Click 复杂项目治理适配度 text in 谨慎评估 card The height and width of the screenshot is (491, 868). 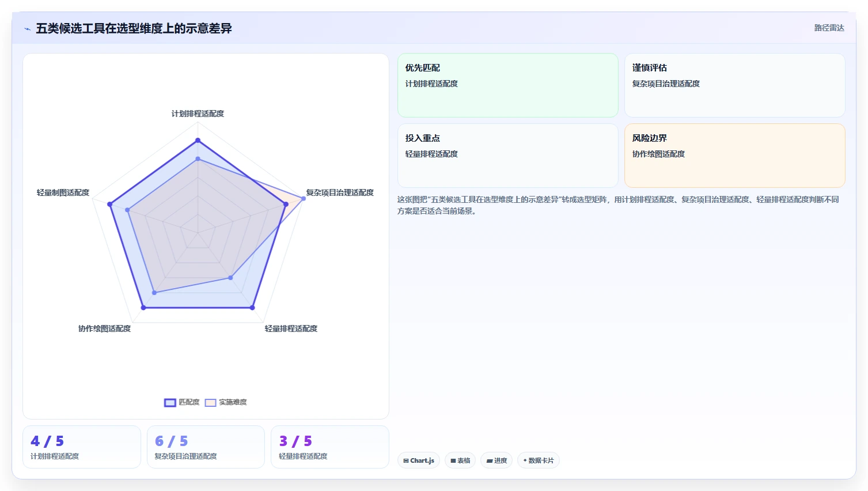pos(666,84)
